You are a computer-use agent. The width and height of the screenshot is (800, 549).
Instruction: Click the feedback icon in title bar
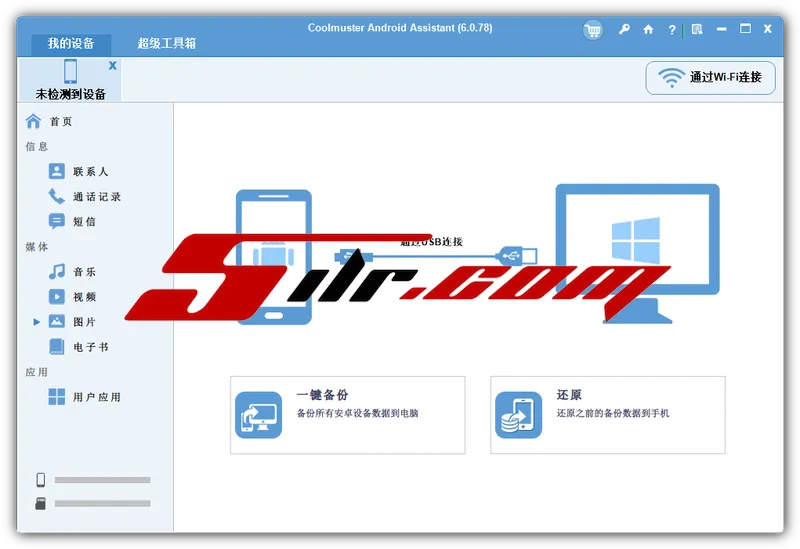click(697, 30)
